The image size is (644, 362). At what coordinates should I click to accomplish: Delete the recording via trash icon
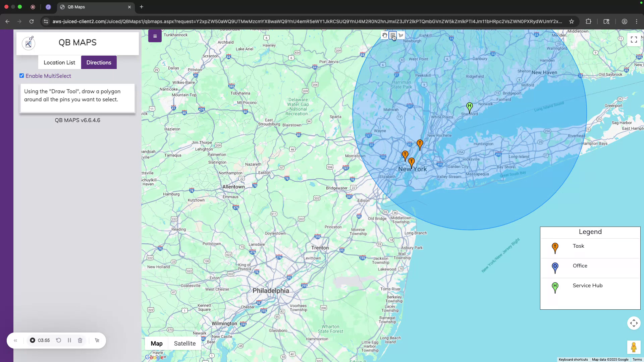pos(80,340)
